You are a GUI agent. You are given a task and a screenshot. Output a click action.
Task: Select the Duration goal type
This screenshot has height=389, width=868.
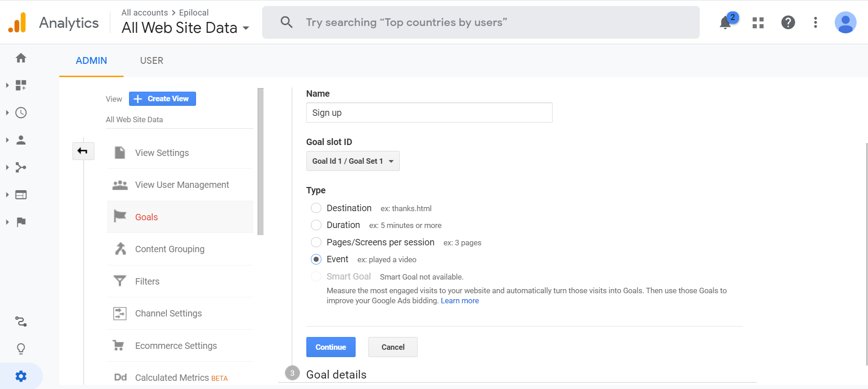click(x=316, y=225)
